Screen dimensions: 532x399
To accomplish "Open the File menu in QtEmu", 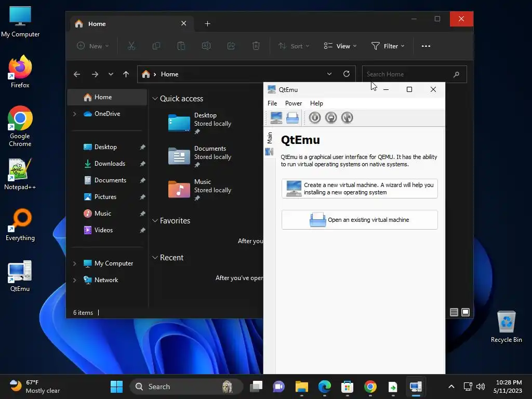I will tap(272, 103).
